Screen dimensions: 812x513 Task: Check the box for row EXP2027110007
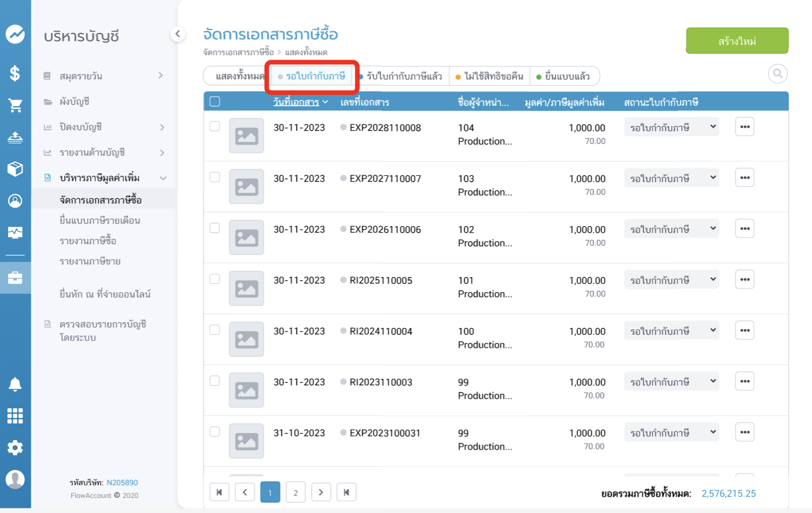point(215,178)
